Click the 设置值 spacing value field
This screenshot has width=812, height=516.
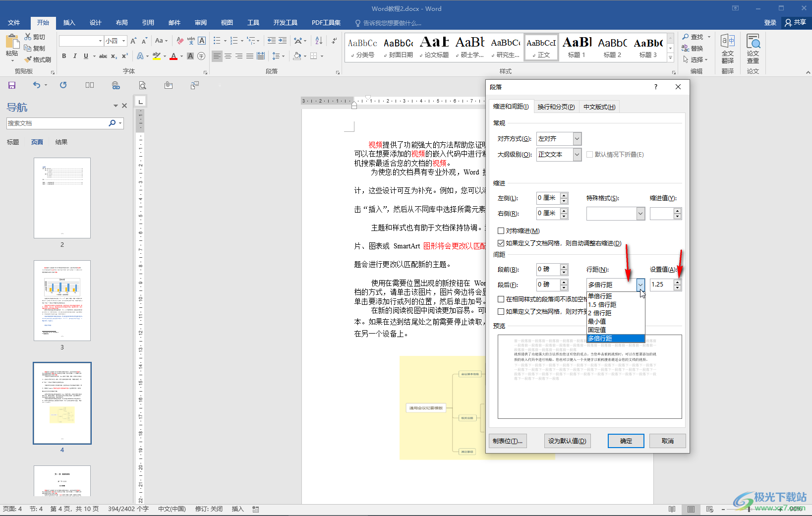(661, 285)
